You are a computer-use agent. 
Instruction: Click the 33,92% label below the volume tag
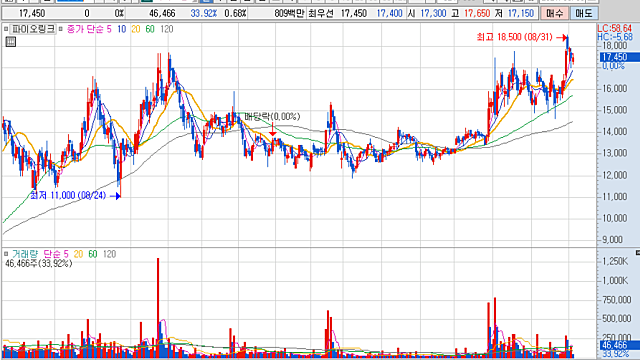point(616,354)
